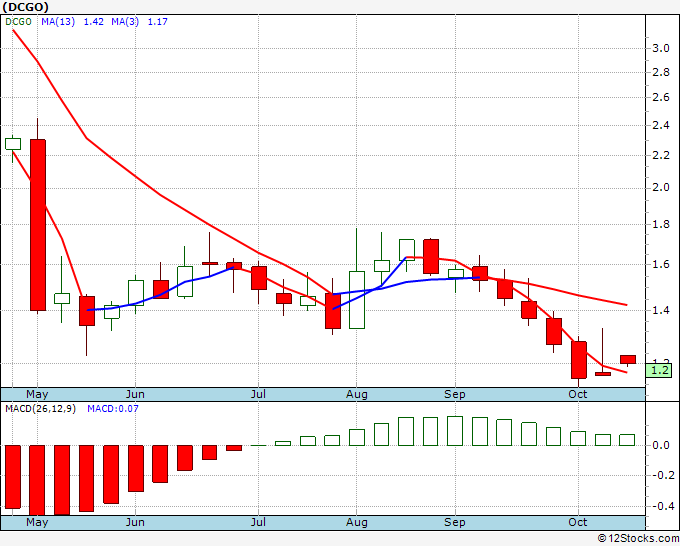Select Aug on the price chart date axis
The height and width of the screenshot is (546, 680).
(356, 394)
